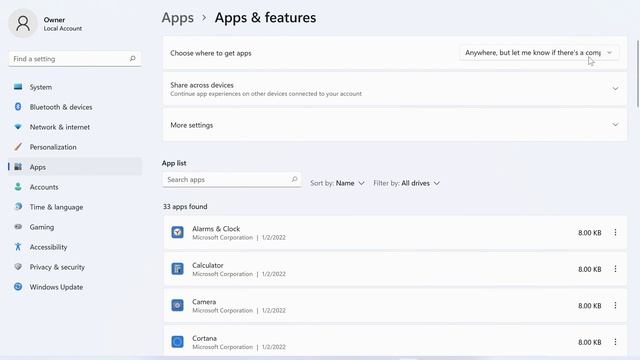Select the Calculator app name
Image resolution: width=640 pixels, height=360 pixels.
[208, 265]
